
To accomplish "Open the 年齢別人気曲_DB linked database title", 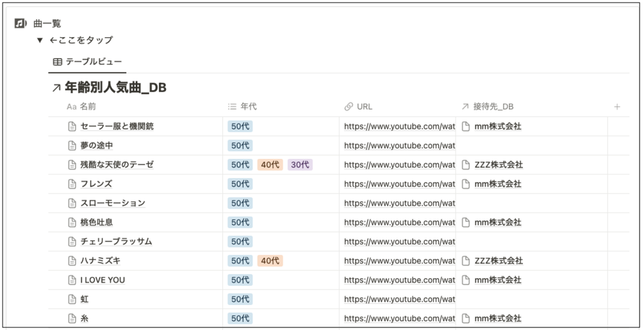I will point(115,88).
